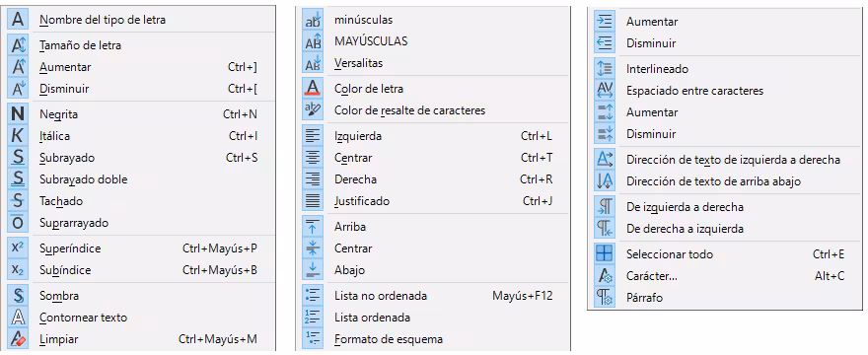Click the Itálica K icon
Screen dimensions: 868x355
pyautogui.click(x=19, y=136)
